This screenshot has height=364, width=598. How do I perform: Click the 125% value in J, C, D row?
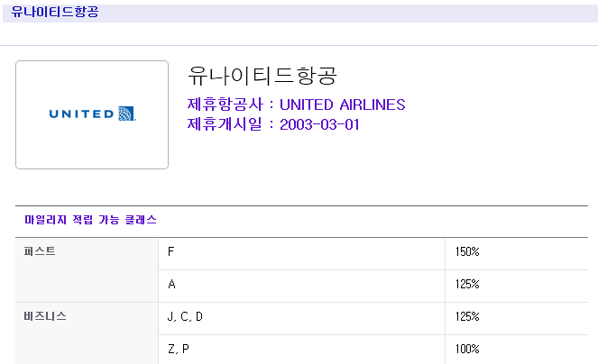tap(467, 316)
